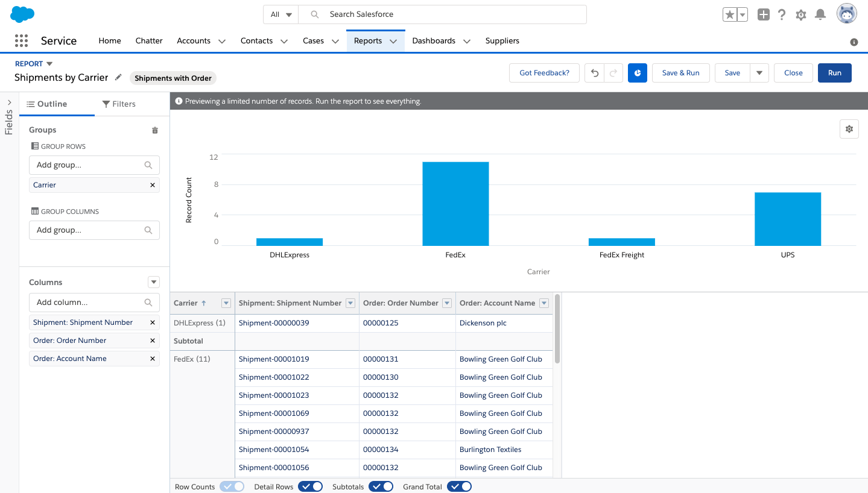The image size is (868, 493).
Task: Click search icon in Add column field
Action: (x=148, y=303)
